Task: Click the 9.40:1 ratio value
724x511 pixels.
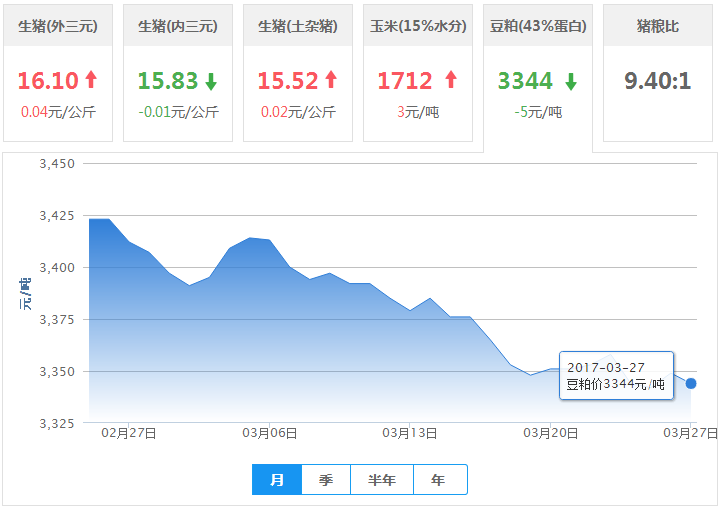Action: 658,81
